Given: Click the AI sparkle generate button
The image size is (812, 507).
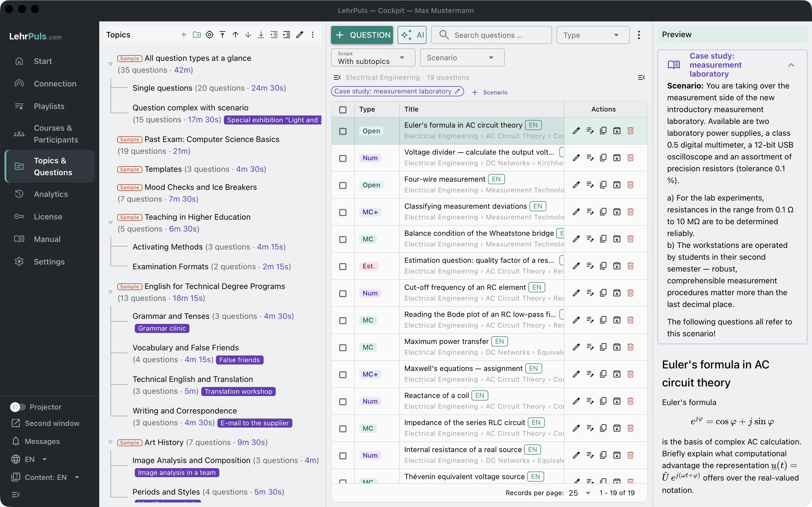Looking at the screenshot, I should pyautogui.click(x=412, y=35).
